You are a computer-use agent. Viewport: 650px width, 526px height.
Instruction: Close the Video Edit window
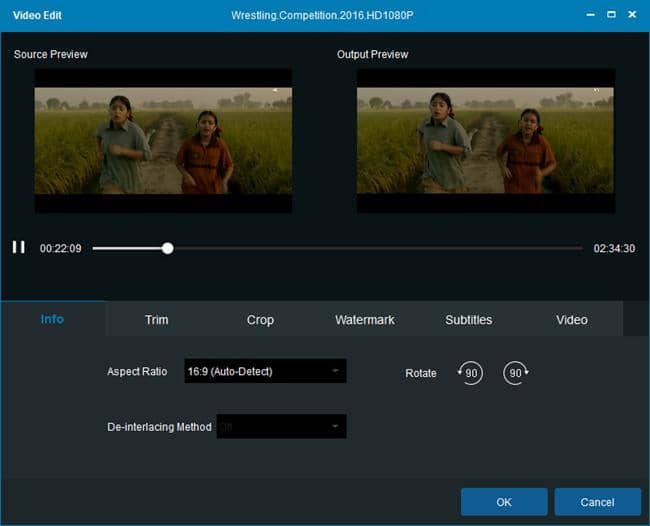pyautogui.click(x=632, y=15)
